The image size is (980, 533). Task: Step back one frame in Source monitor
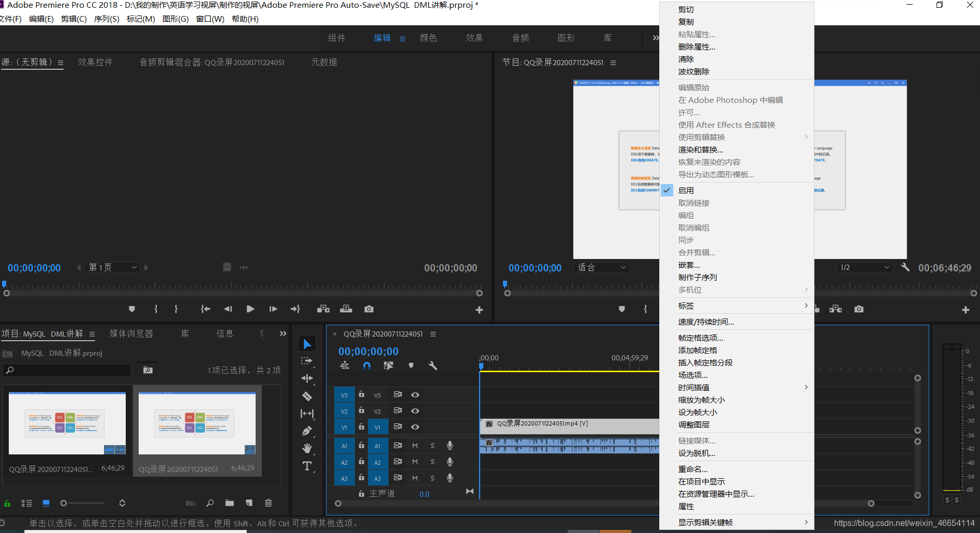pyautogui.click(x=228, y=309)
